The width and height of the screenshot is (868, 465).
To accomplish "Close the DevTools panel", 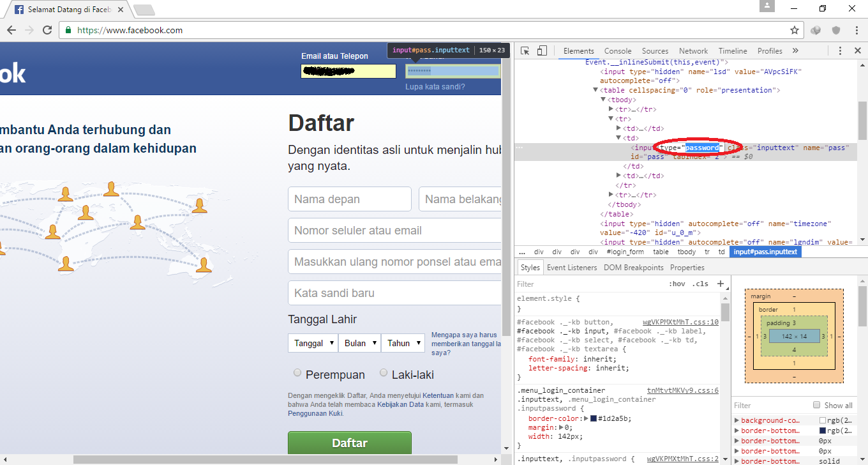I will tap(857, 51).
